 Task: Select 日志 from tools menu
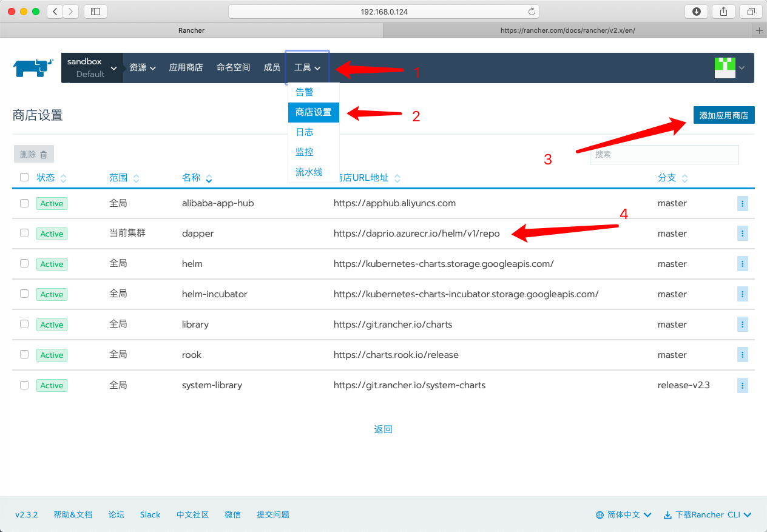point(314,132)
